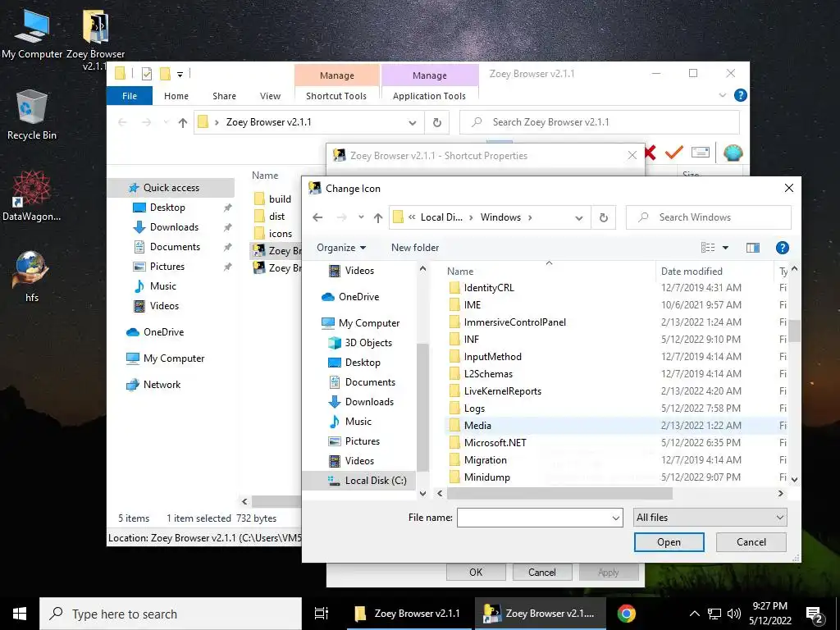
Task: Switch to the Share ribbon tab
Action: point(224,96)
